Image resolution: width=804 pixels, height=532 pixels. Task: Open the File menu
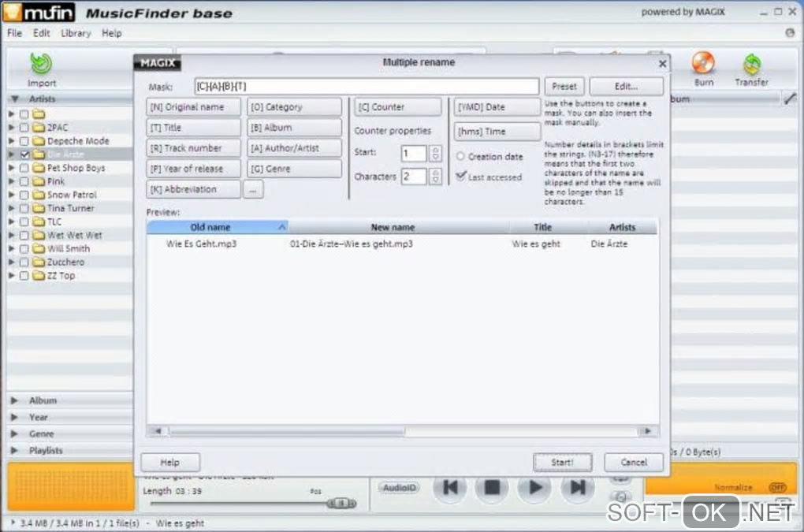pyautogui.click(x=14, y=33)
